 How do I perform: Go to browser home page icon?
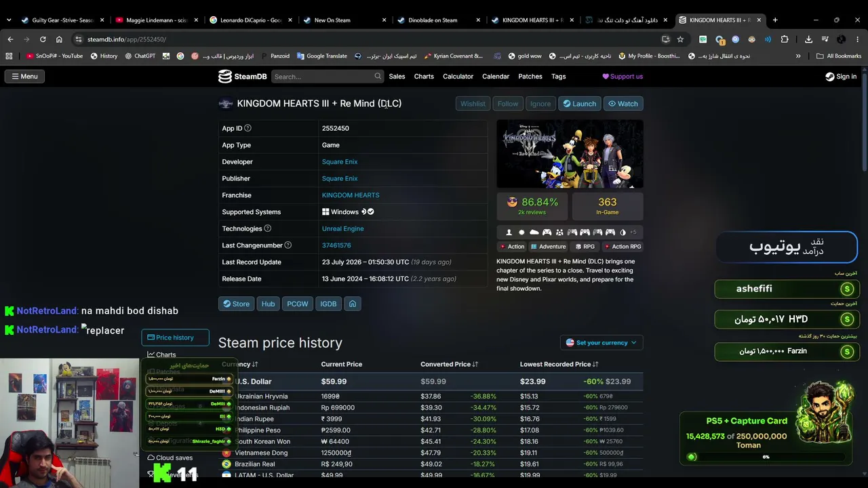[x=59, y=39]
